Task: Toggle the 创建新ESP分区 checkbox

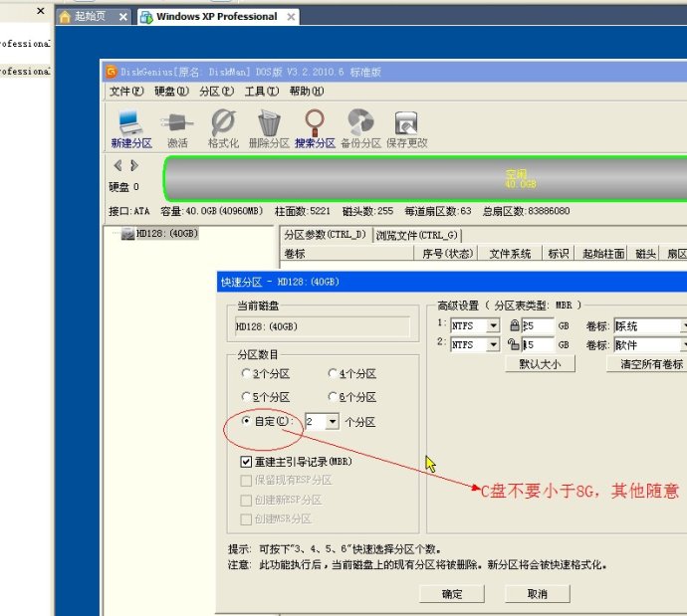Action: coord(246,500)
